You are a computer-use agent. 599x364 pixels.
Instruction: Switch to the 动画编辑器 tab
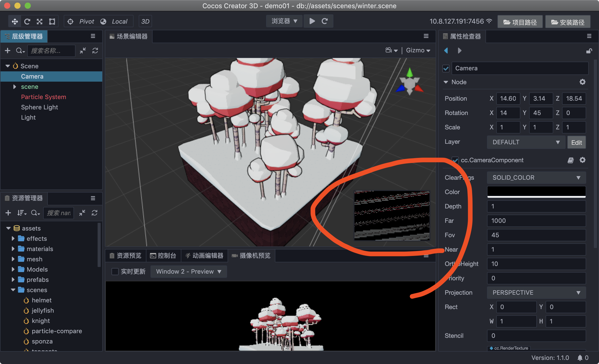click(204, 255)
